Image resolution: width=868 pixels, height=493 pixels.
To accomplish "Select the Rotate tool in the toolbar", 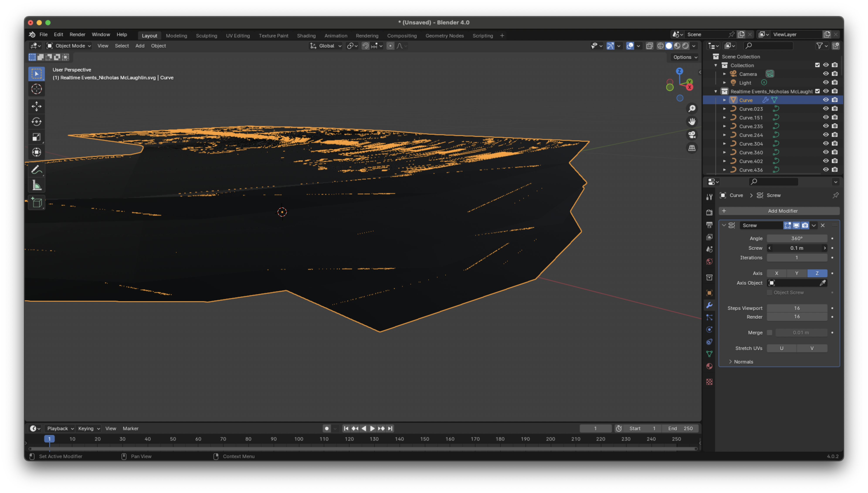I will [37, 122].
